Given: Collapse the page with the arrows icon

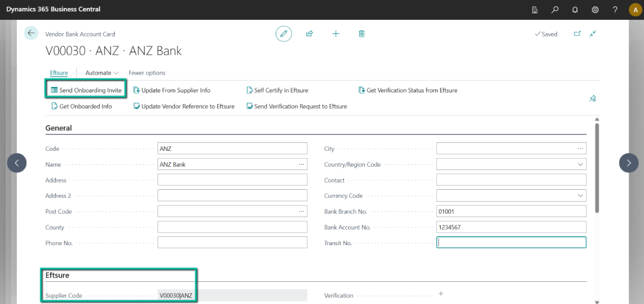Looking at the screenshot, I should 593,34.
